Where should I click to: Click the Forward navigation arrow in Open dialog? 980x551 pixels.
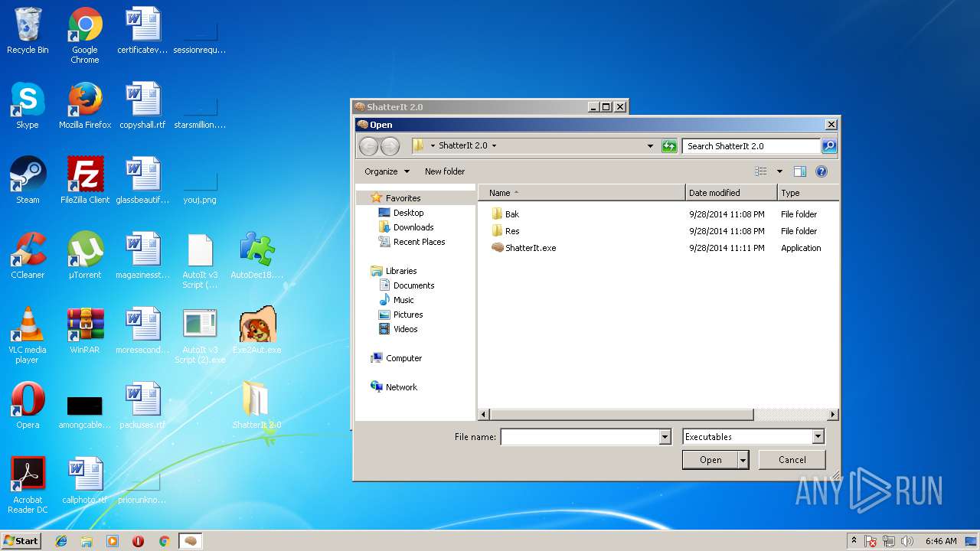point(390,146)
